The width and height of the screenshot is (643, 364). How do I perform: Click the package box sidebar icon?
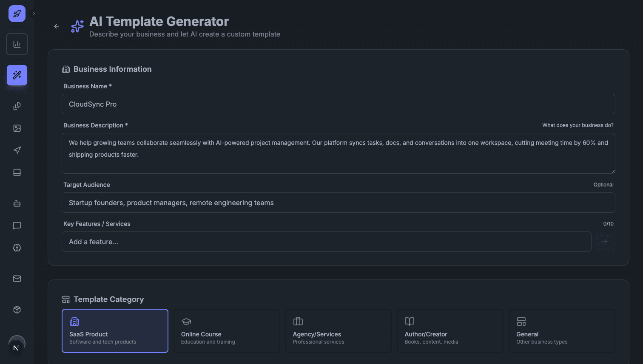17,310
